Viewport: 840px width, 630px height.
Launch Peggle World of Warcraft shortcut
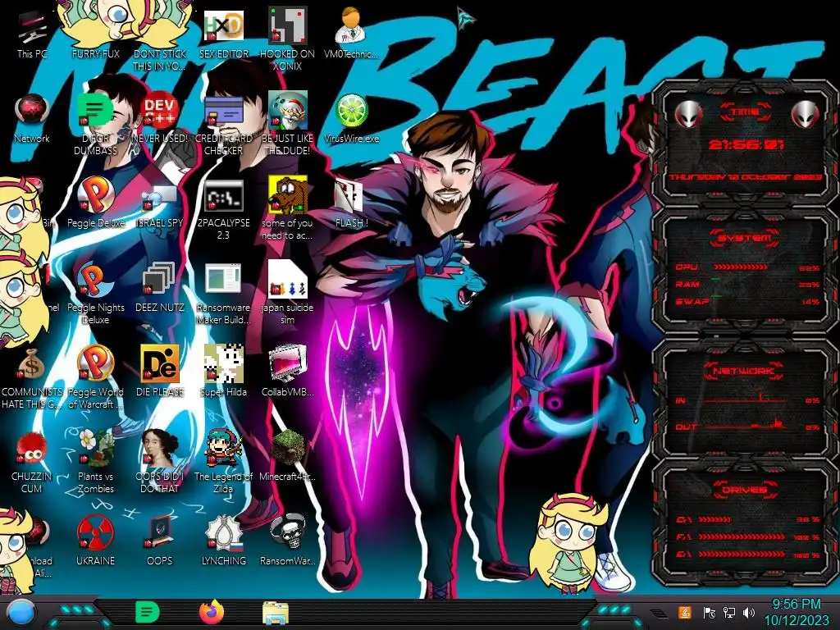95,378
